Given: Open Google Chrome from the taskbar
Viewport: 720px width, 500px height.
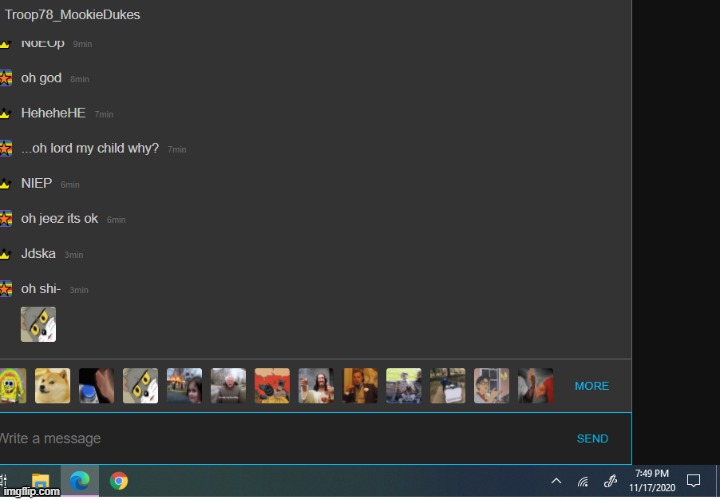Looking at the screenshot, I should click(119, 481).
